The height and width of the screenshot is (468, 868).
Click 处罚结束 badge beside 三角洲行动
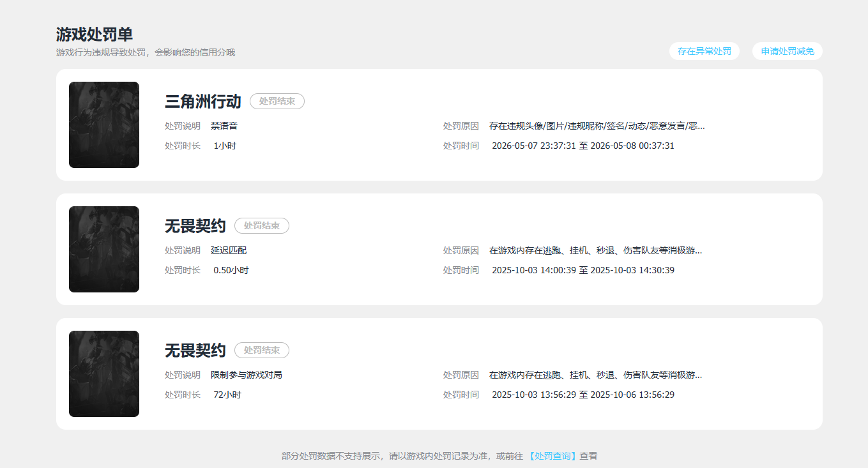coord(277,101)
